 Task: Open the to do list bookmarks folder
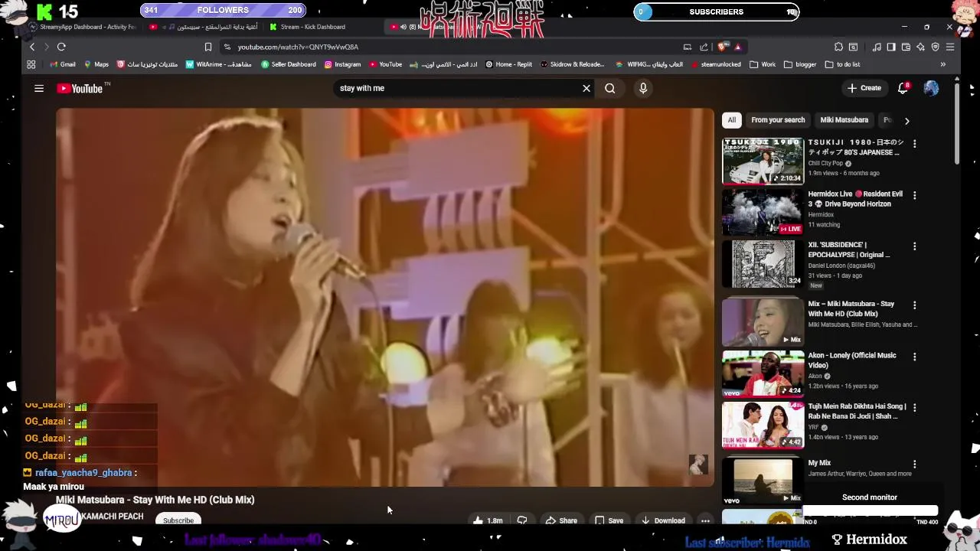point(842,64)
